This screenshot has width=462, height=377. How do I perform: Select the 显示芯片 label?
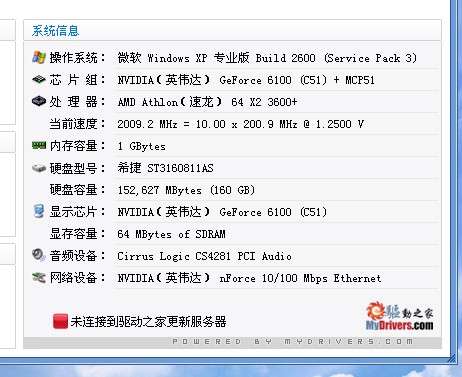tap(77, 212)
